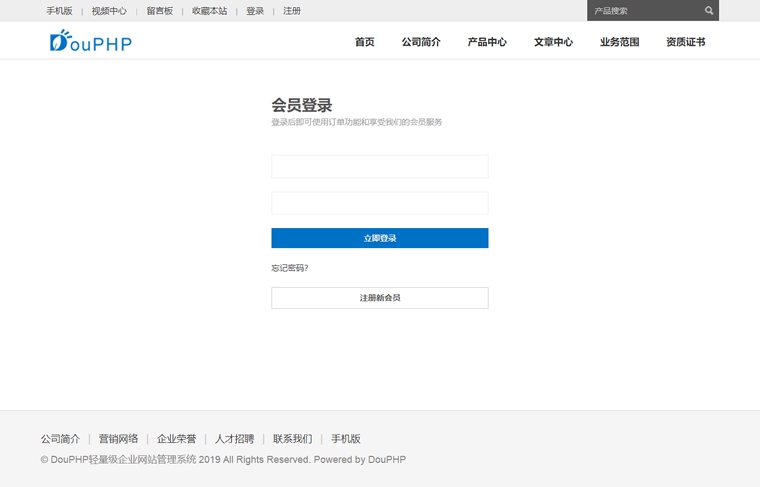Click the second login form input field
The height and width of the screenshot is (487, 760).
click(x=379, y=203)
